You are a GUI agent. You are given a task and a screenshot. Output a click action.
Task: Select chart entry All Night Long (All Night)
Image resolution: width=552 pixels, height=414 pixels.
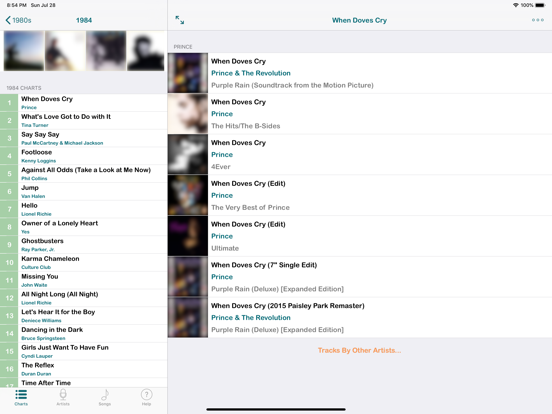tap(83, 298)
